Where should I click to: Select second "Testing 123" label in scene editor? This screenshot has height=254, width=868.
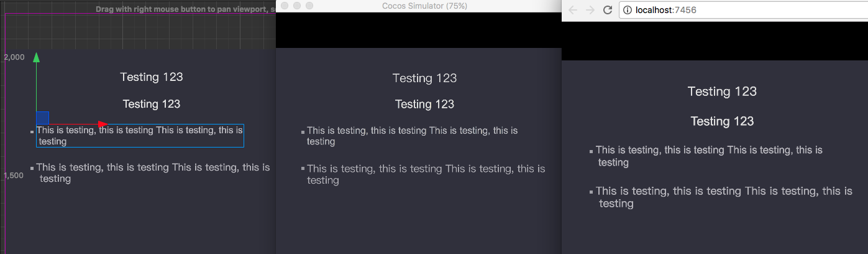[x=152, y=104]
